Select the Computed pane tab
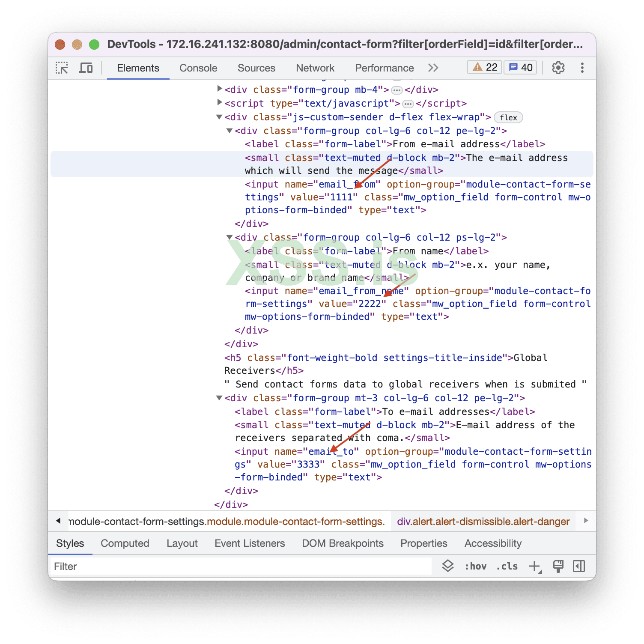 tap(125, 543)
